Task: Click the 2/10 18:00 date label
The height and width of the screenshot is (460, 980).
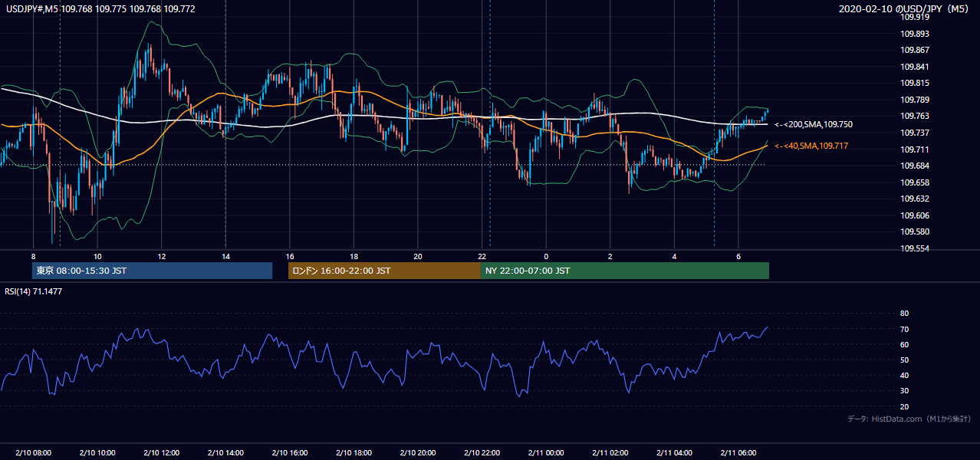Action: (x=354, y=452)
